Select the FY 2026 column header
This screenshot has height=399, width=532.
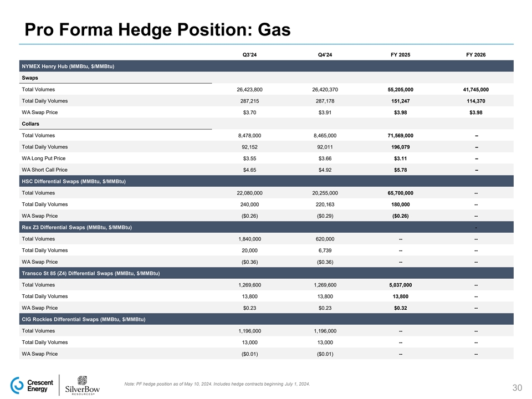pos(476,54)
